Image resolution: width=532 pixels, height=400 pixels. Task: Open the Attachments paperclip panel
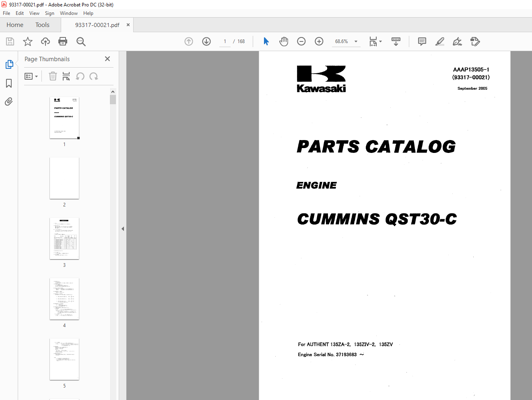click(x=9, y=101)
